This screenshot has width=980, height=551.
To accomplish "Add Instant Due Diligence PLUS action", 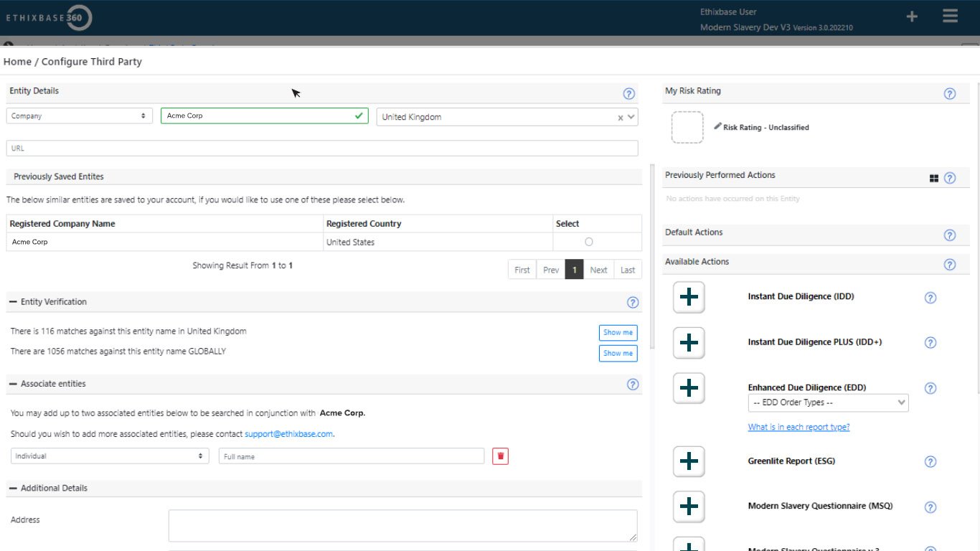I will (689, 343).
